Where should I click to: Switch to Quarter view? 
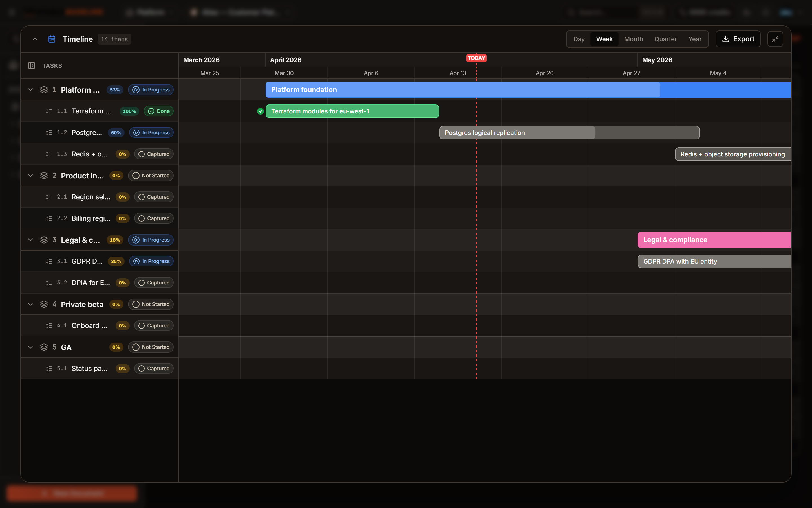[665, 39]
